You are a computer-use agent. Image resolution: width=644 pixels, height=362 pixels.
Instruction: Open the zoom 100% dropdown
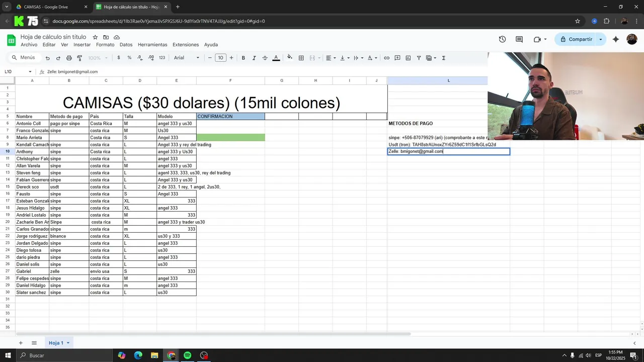98,58
